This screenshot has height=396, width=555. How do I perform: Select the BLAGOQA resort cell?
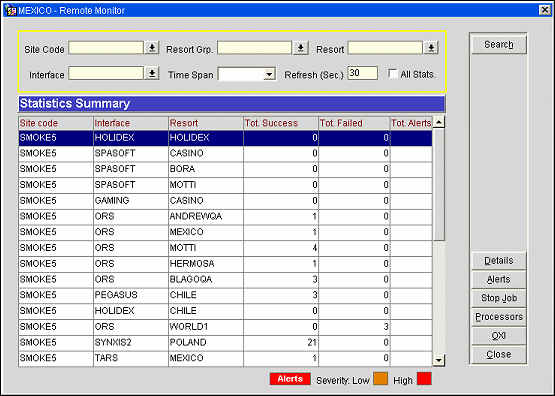coord(206,279)
